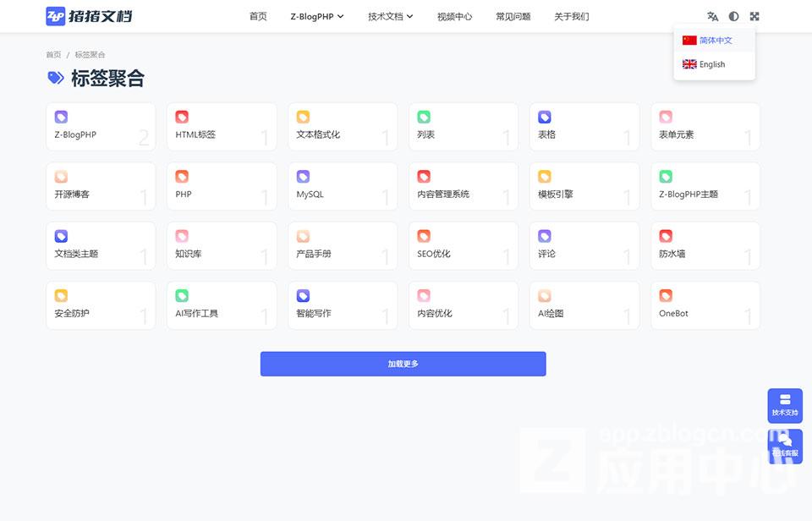Open 技术支持 from the floating sidebar

pos(784,406)
